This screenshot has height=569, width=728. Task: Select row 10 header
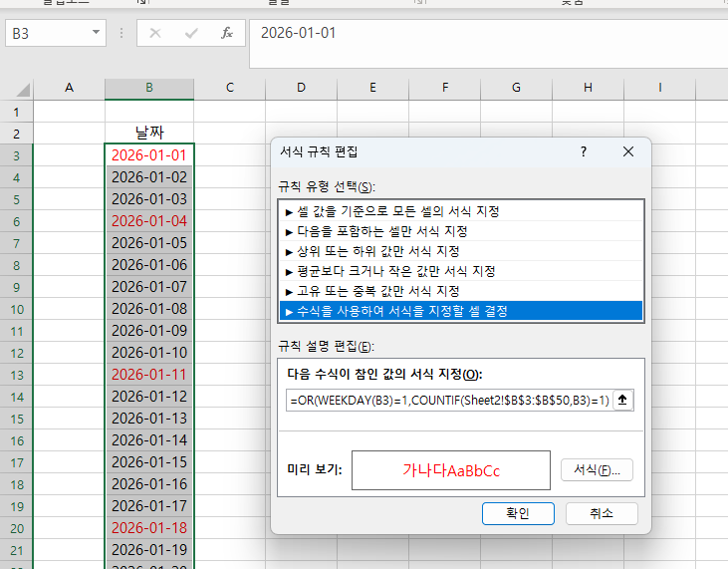(x=16, y=309)
